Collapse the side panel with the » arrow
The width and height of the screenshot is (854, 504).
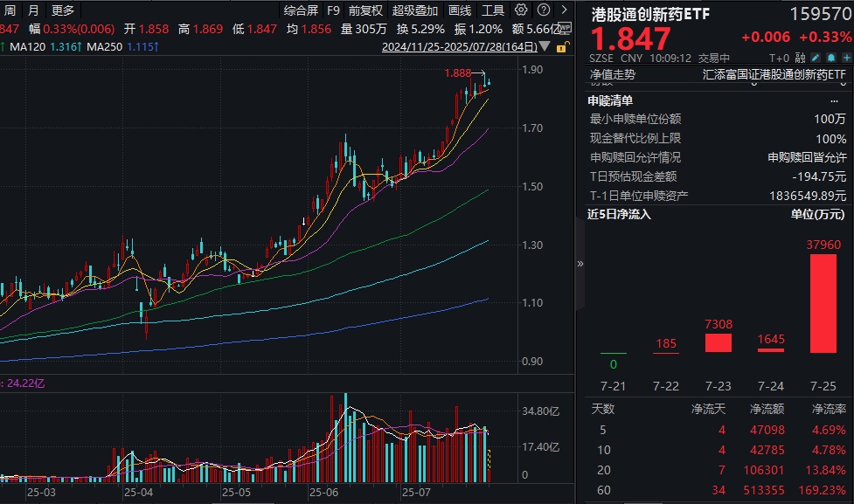coord(580,264)
